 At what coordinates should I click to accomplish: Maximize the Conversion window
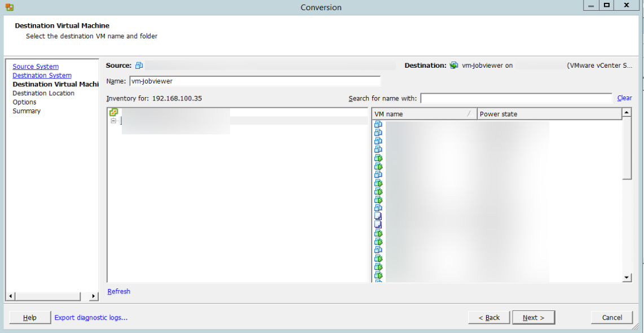pos(607,5)
